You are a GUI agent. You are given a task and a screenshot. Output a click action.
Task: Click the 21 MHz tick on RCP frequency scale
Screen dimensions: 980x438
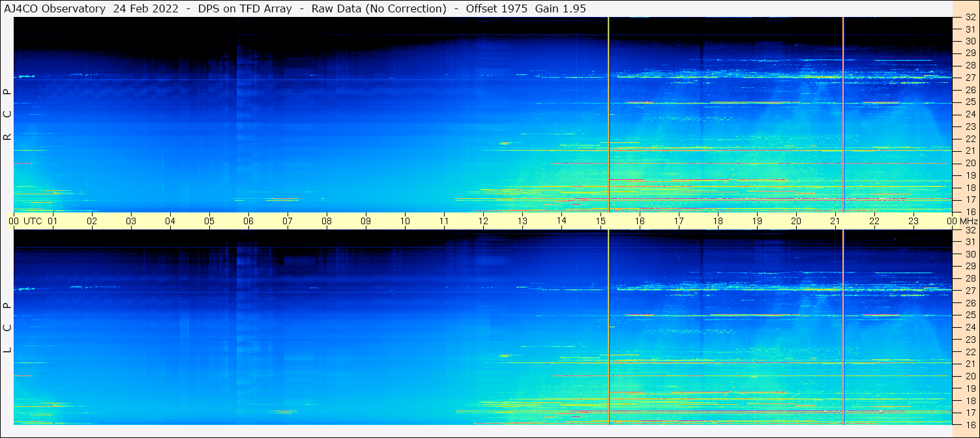pos(970,151)
